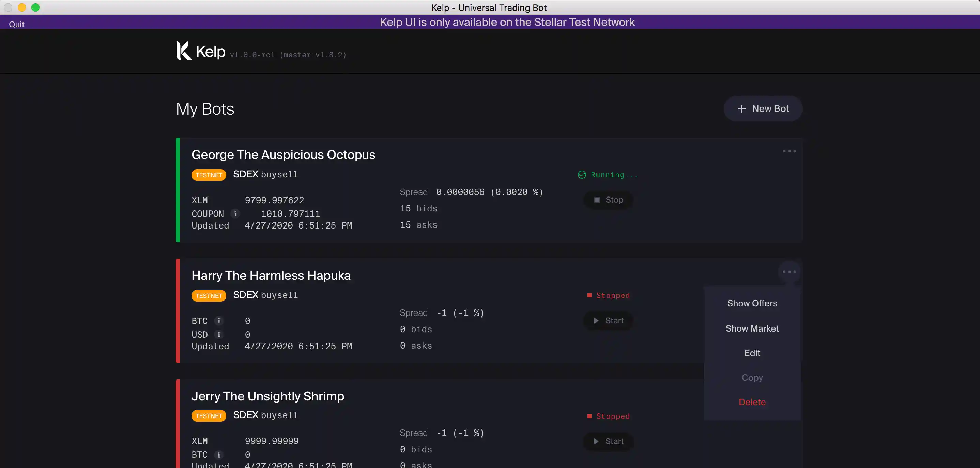The width and height of the screenshot is (980, 468).
Task: Select Show Market from the context menu
Action: (752, 328)
